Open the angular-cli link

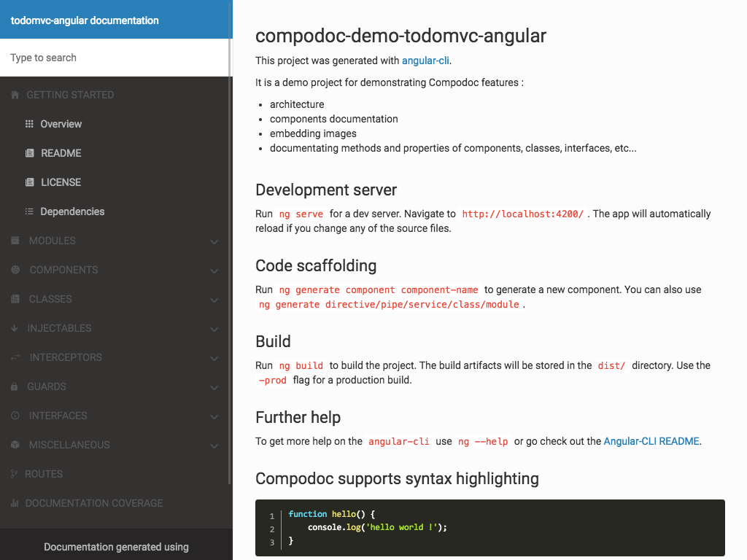pyautogui.click(x=425, y=61)
